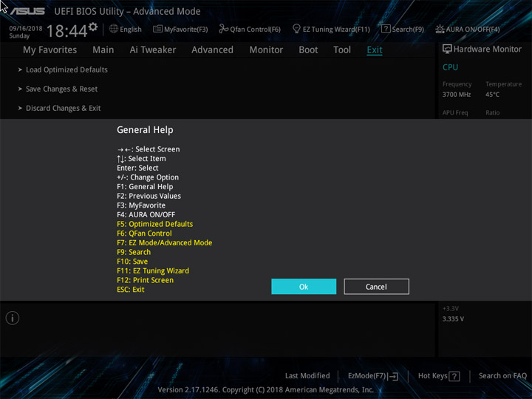Screen dimensions: 532x399
Task: Click the Version 2.17.1246 copyright text
Action: tap(266, 389)
